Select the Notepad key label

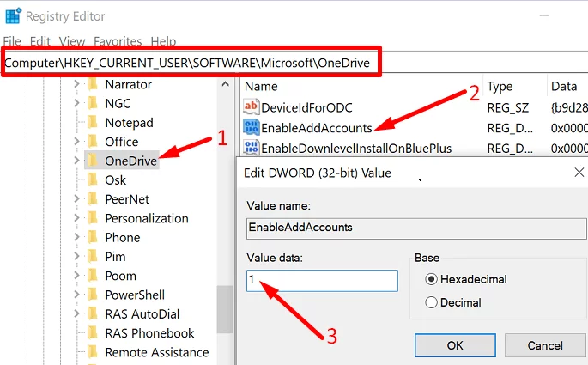click(129, 122)
